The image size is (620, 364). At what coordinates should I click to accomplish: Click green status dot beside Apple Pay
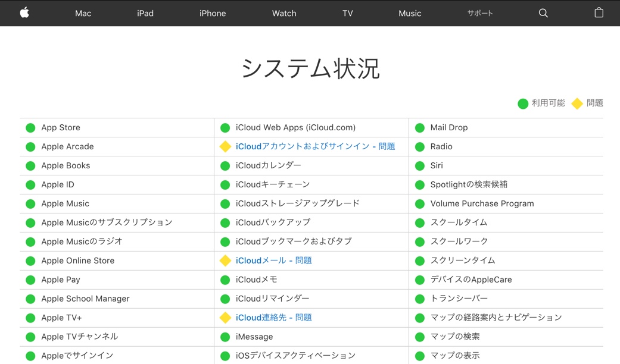(x=30, y=280)
